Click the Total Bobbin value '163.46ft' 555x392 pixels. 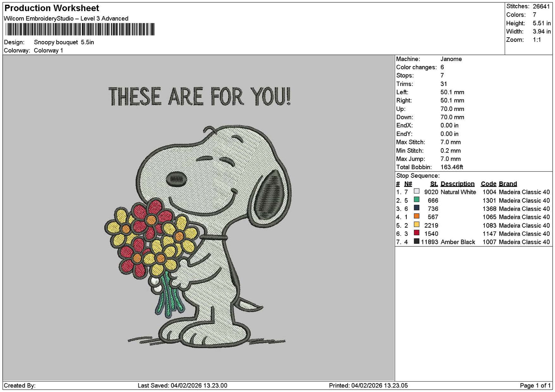[x=452, y=167]
